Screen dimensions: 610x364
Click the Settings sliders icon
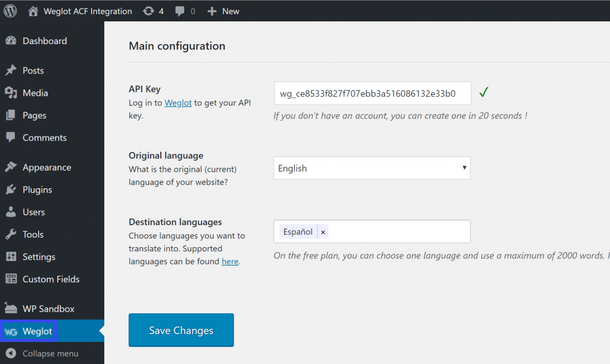(11, 257)
